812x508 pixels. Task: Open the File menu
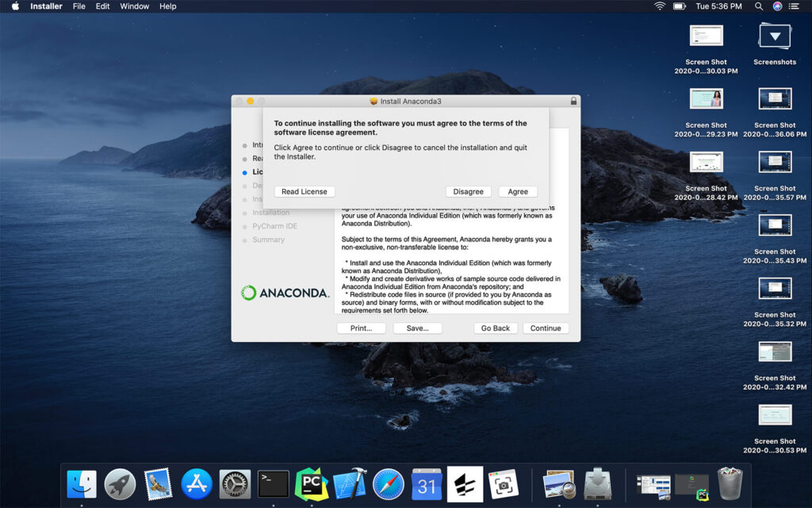(x=79, y=6)
